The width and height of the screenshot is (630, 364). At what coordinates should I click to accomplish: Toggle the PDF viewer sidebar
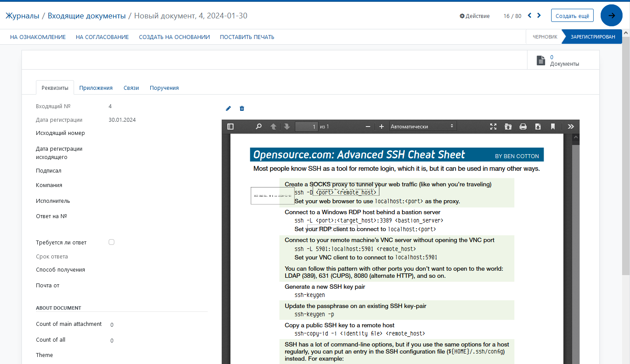point(230,127)
